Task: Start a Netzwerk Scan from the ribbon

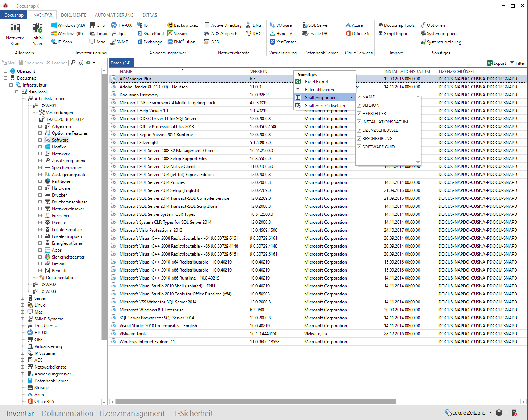Action: [14, 34]
